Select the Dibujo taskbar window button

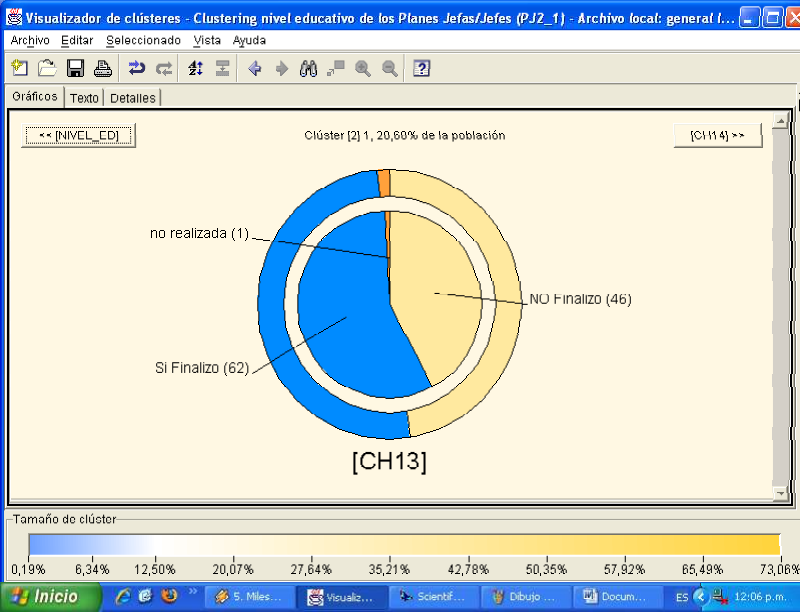pyautogui.click(x=525, y=596)
